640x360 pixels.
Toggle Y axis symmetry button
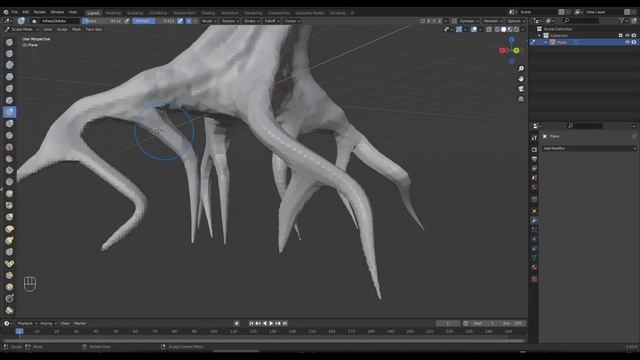pos(434,21)
